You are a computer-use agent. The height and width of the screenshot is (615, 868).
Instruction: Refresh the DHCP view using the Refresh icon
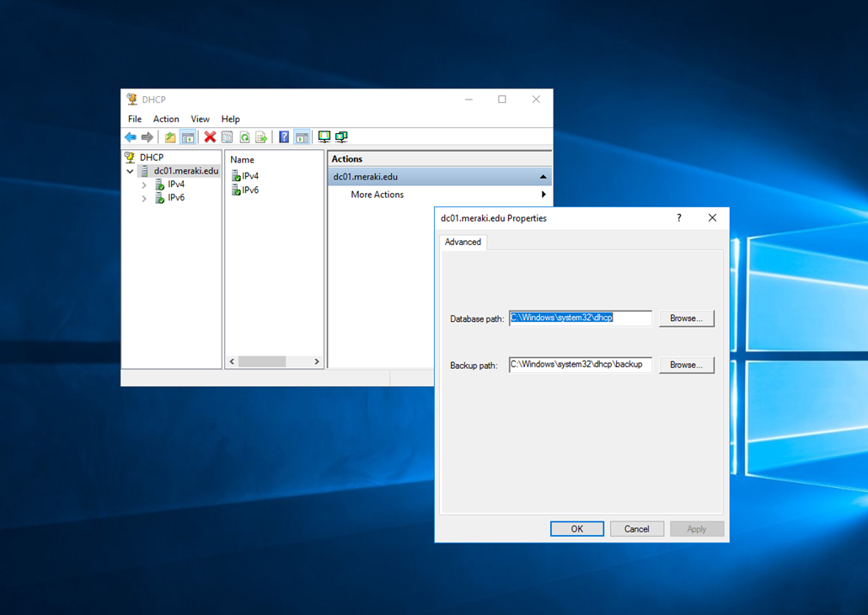click(x=244, y=136)
